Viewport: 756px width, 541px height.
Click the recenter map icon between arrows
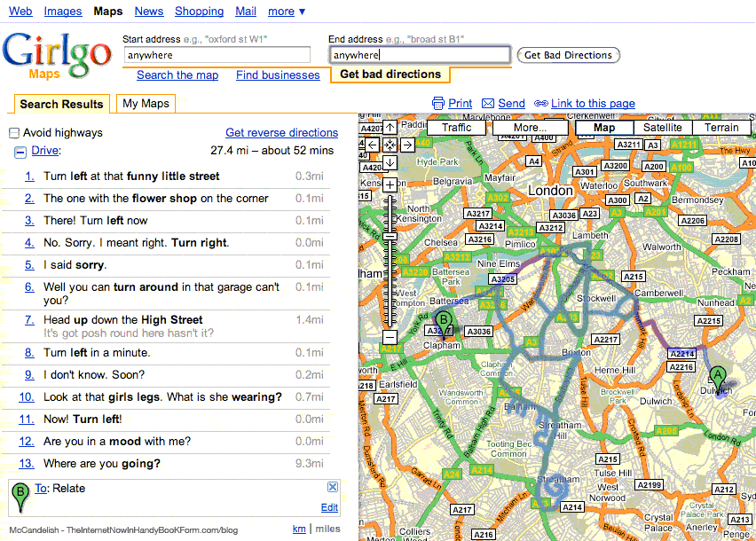tap(390, 145)
